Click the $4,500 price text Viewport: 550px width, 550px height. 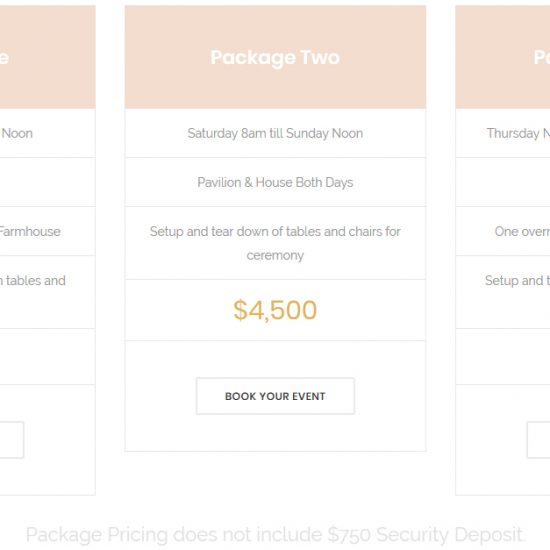click(275, 310)
